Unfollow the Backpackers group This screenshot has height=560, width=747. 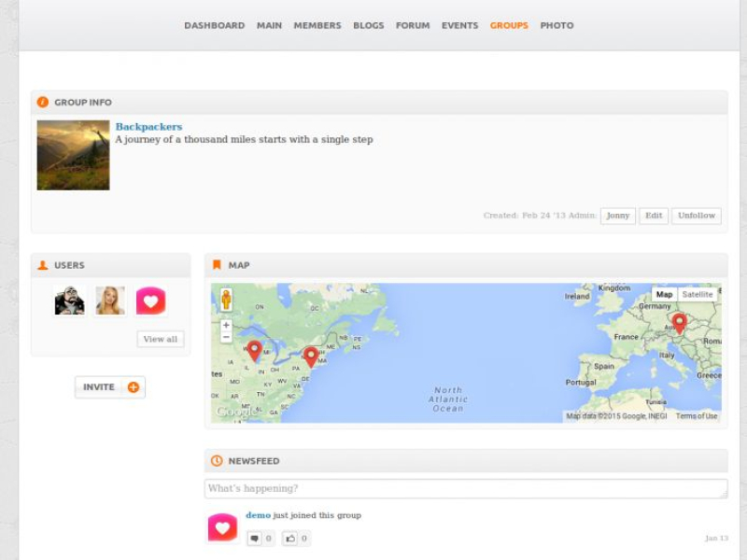click(696, 216)
